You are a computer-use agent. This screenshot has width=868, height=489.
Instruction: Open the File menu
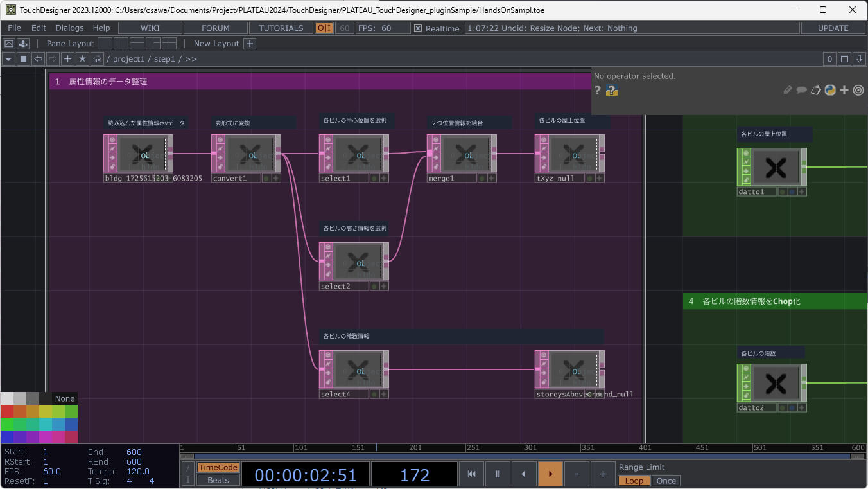click(x=14, y=28)
